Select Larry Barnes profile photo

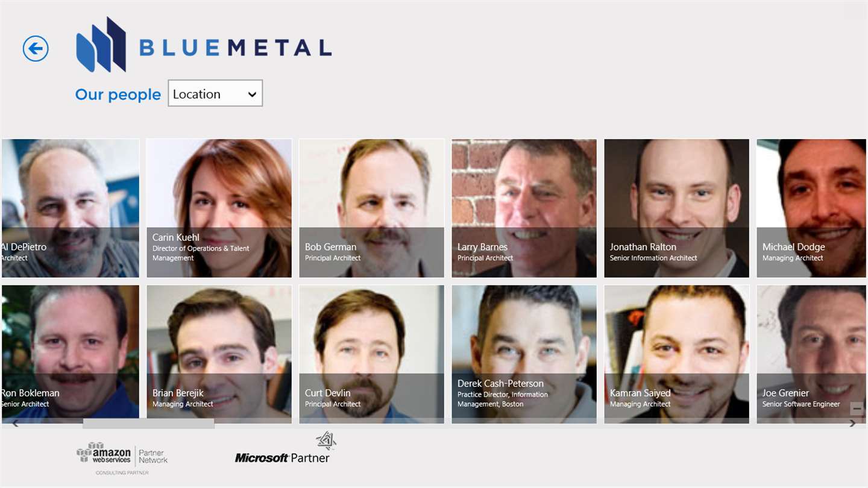coord(524,208)
